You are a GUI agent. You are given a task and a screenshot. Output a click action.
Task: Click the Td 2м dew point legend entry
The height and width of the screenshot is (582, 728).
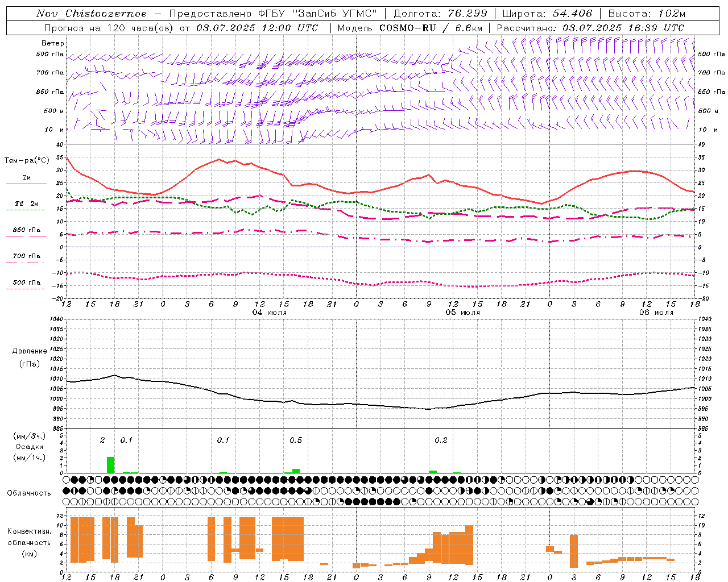(x=27, y=203)
